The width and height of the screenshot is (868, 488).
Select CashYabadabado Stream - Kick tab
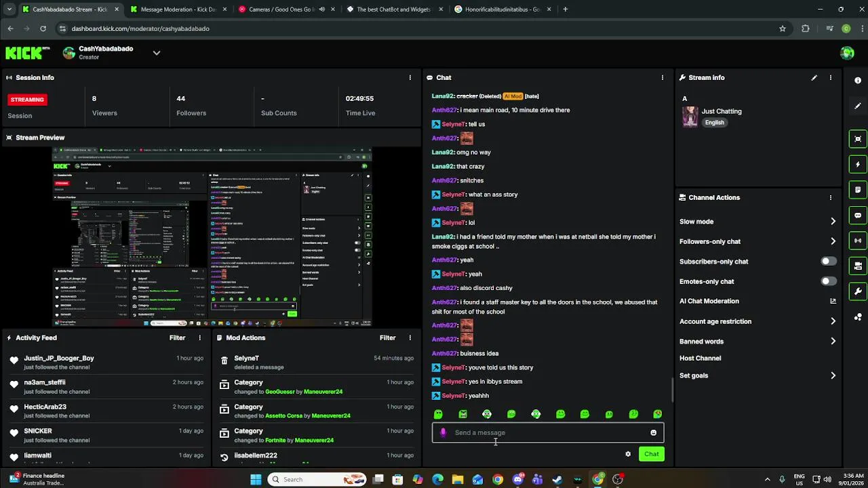(x=70, y=9)
